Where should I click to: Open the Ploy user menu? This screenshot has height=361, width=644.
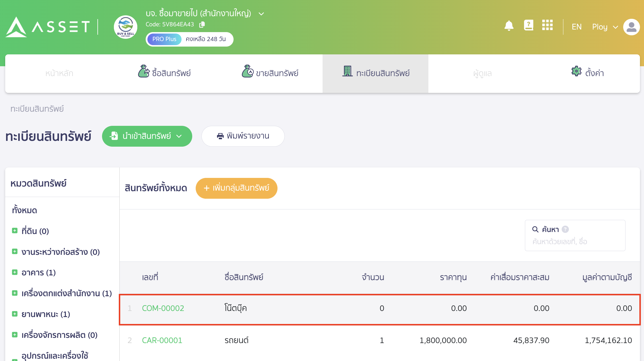coord(605,27)
